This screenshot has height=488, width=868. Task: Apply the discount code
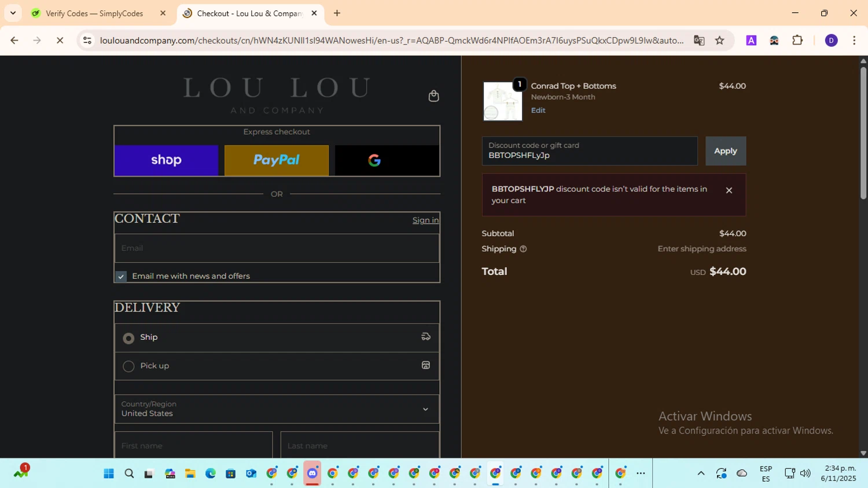[x=726, y=151]
